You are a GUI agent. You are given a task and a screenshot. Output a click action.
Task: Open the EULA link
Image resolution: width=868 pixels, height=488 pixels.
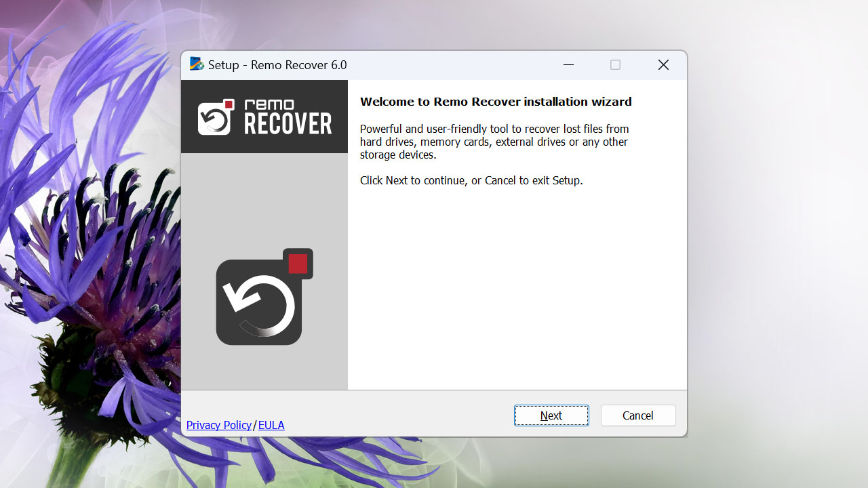coord(271,425)
